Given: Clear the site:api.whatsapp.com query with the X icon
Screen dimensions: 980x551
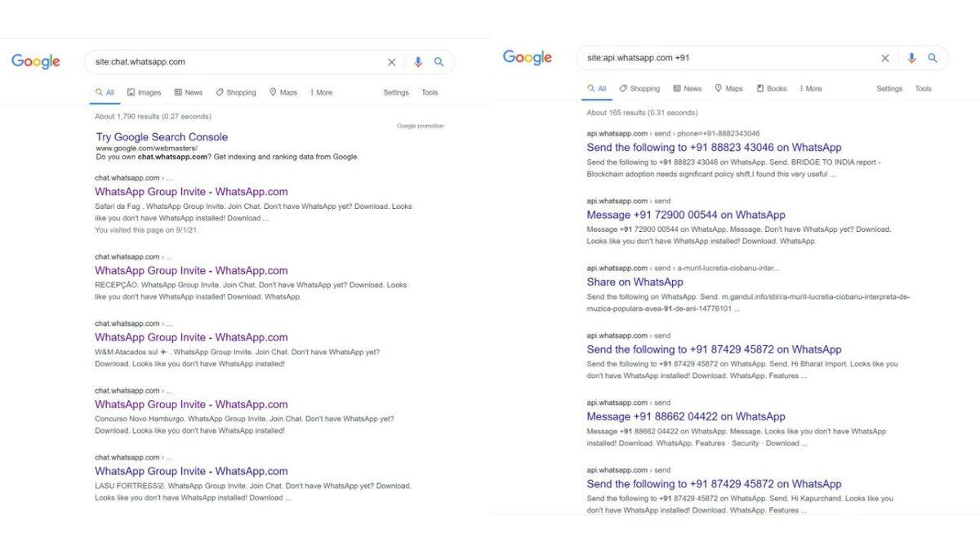Looking at the screenshot, I should (x=884, y=57).
